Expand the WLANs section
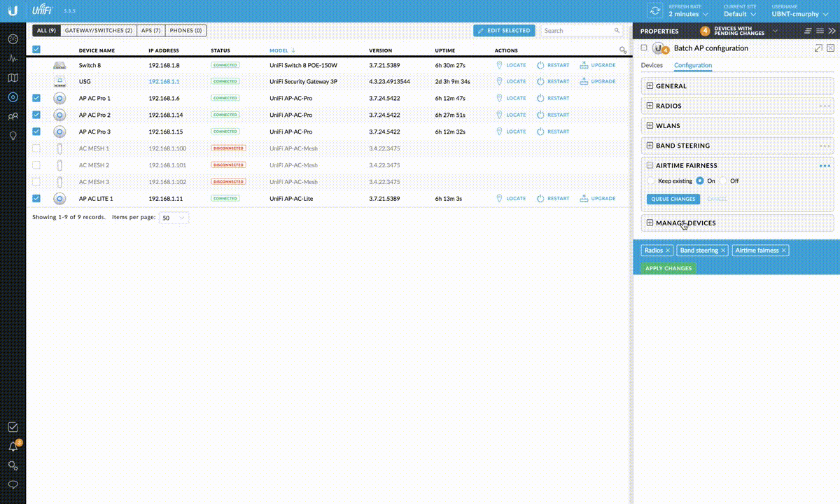The width and height of the screenshot is (840, 504). tap(650, 126)
